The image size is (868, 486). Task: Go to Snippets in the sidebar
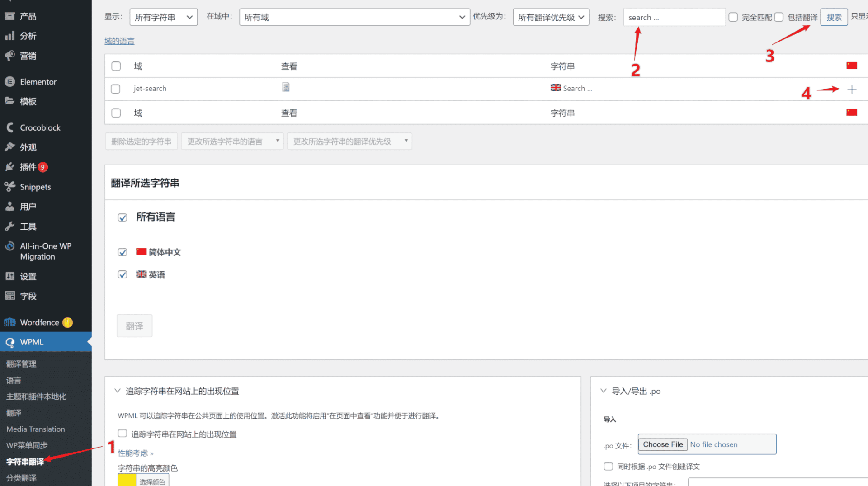coord(35,187)
